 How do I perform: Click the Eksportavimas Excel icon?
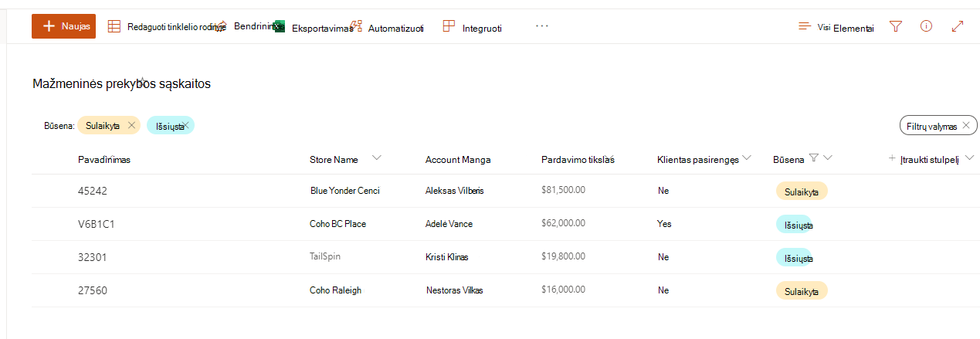279,27
